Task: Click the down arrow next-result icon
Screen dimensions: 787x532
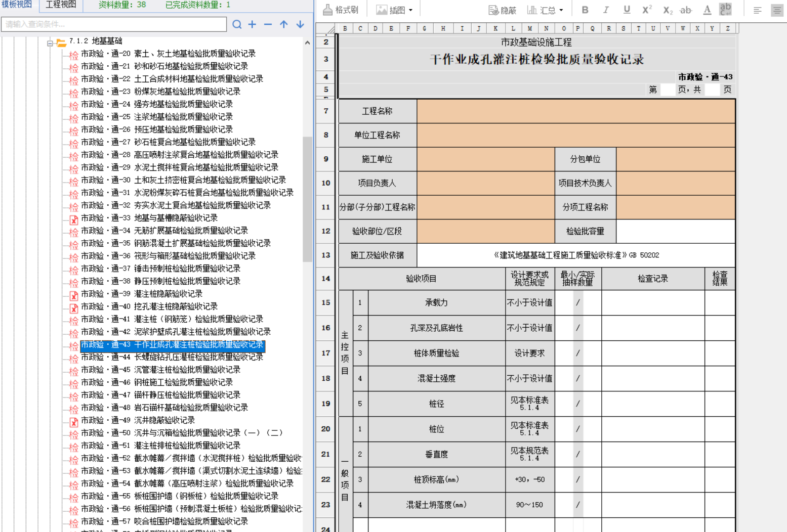Action: pos(300,24)
